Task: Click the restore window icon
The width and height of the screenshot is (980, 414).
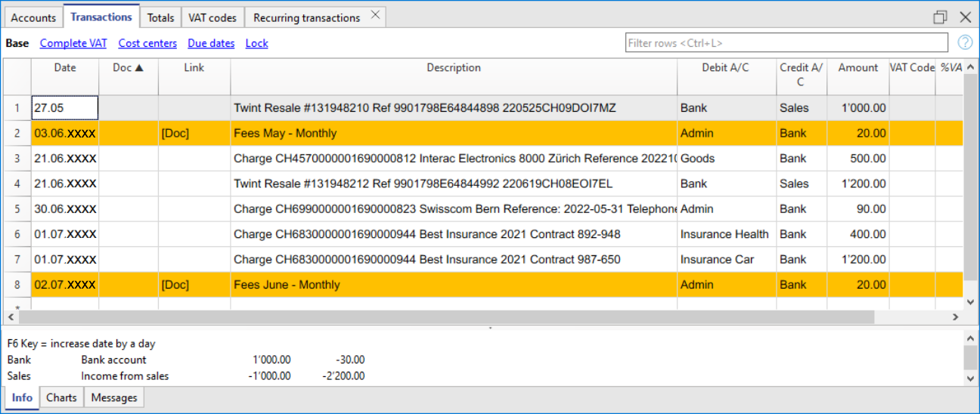Action: click(940, 17)
